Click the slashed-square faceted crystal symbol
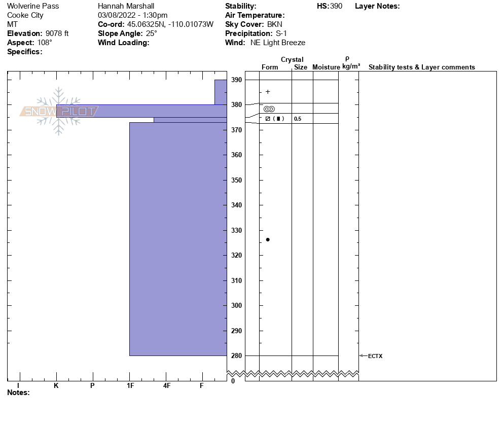504x426 pixels. coord(268,119)
